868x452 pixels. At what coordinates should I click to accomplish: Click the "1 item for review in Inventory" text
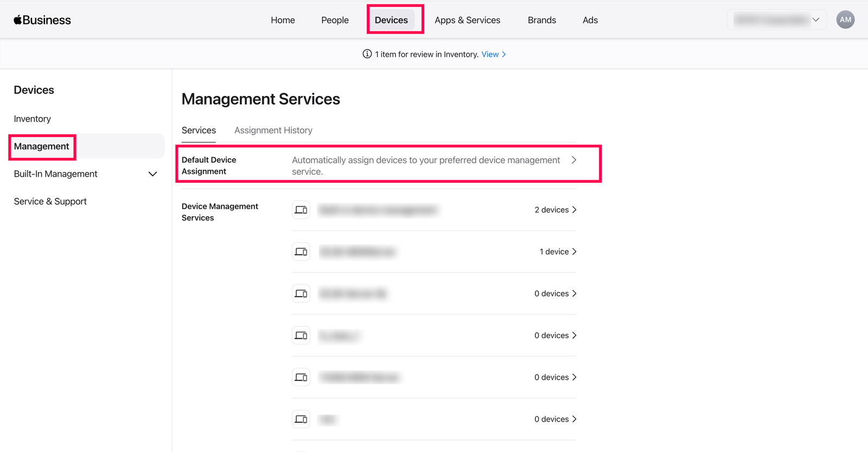tap(427, 54)
